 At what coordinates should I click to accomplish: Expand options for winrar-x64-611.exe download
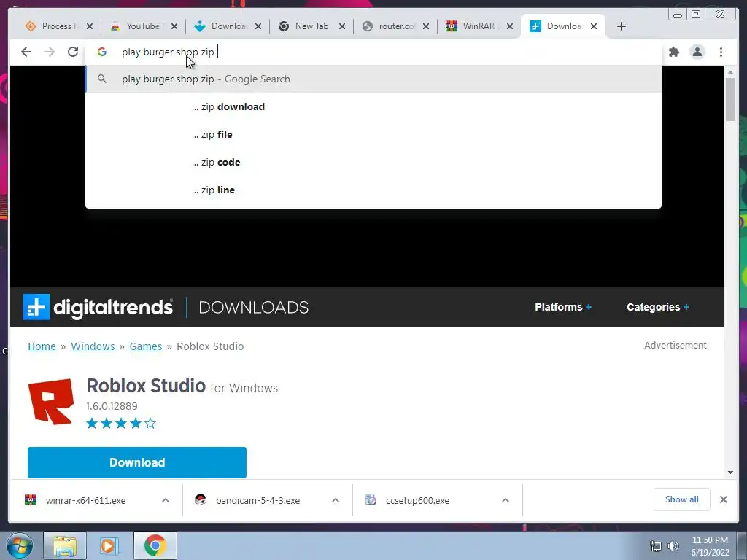click(x=166, y=500)
